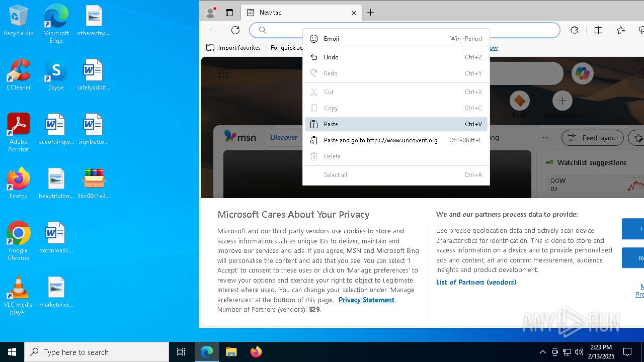644x362 pixels.
Task: Select the otherentry image file on desktop
Action: click(x=94, y=21)
